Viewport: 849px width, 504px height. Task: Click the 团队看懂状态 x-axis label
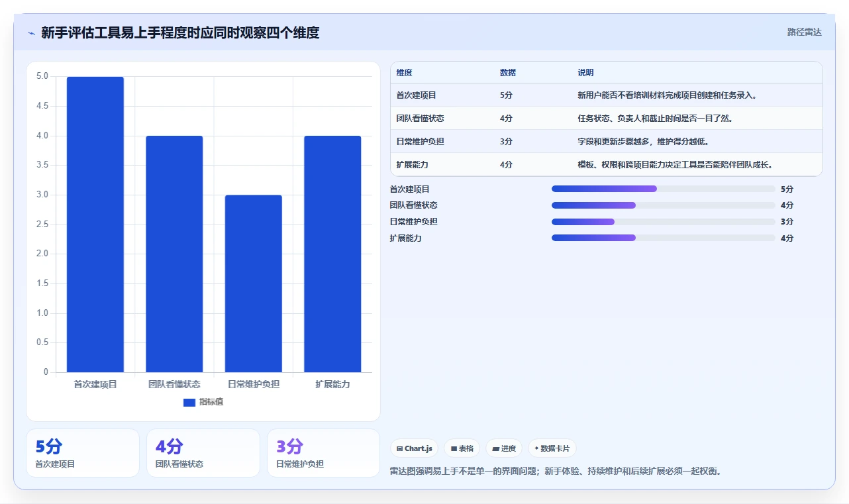tap(174, 384)
